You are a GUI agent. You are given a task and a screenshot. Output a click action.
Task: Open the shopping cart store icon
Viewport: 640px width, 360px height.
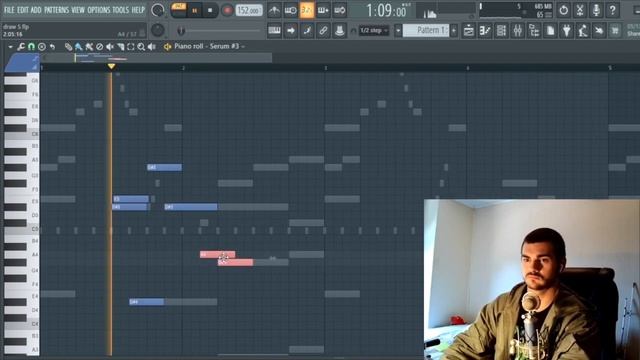coord(615,31)
